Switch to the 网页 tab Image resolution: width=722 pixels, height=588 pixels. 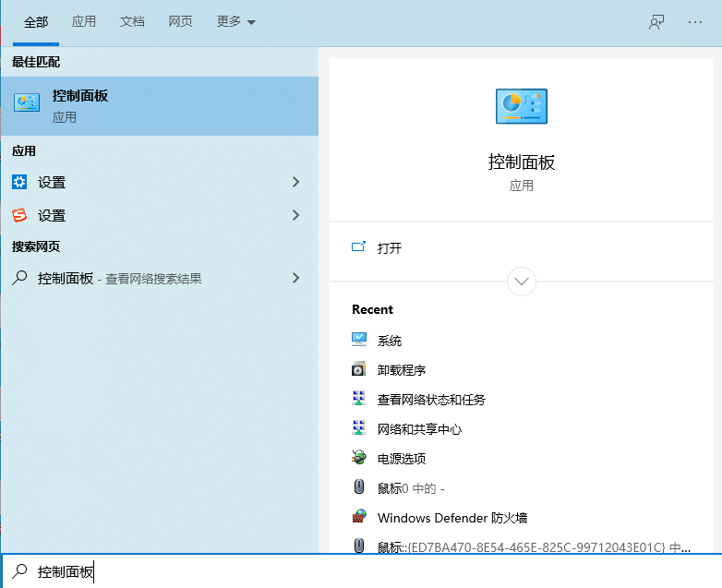[180, 21]
